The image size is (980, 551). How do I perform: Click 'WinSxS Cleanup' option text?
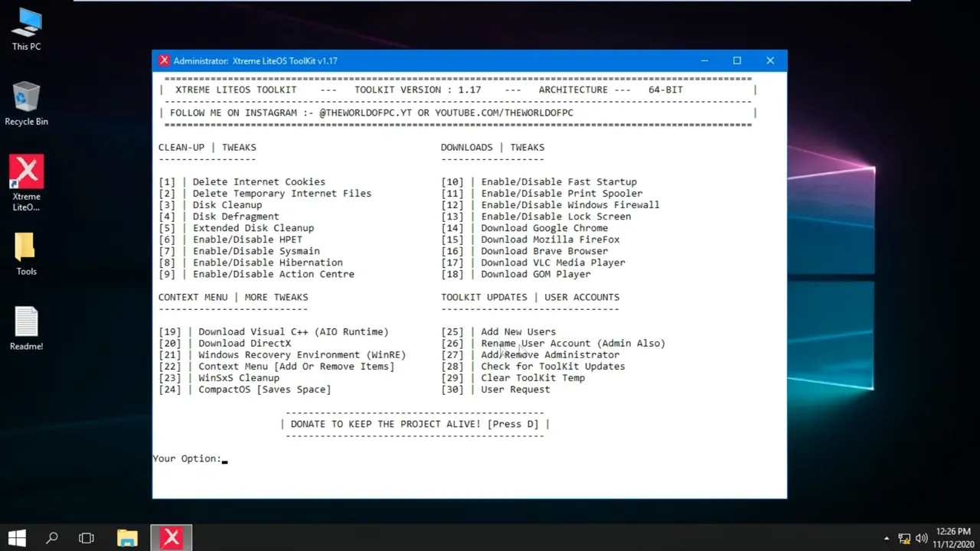tap(239, 378)
